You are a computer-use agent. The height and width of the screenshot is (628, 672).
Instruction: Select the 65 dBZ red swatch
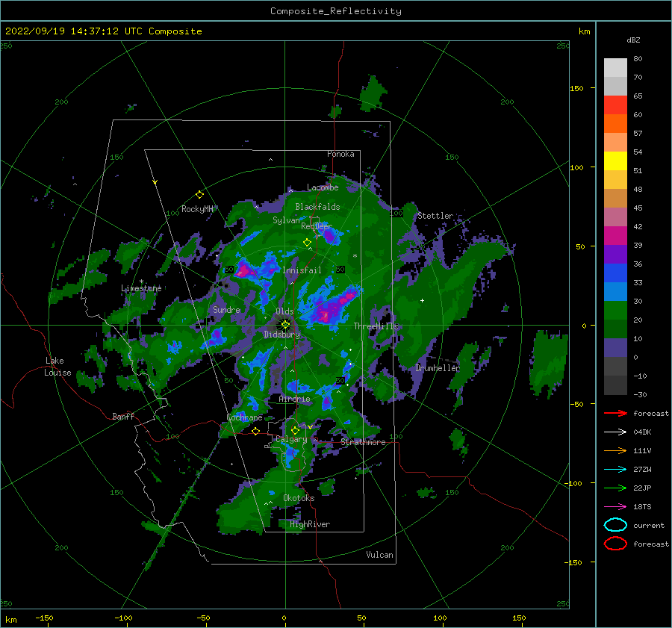point(615,105)
